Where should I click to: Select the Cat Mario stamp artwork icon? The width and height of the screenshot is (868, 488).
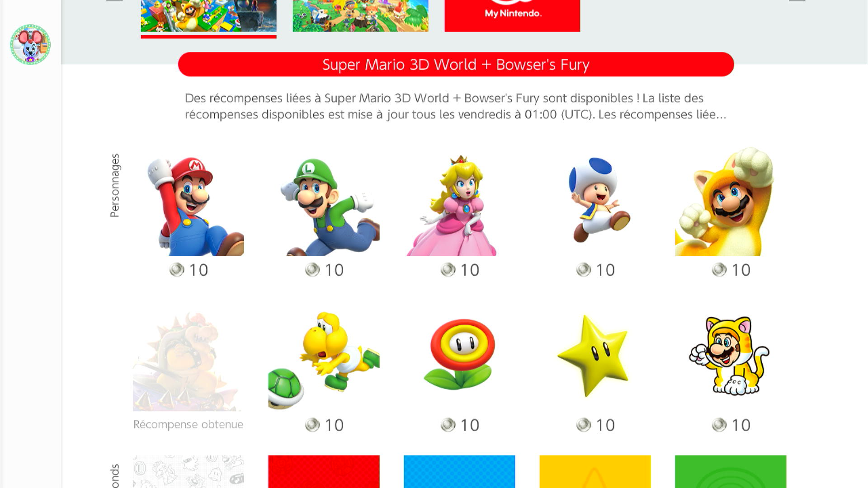click(731, 356)
